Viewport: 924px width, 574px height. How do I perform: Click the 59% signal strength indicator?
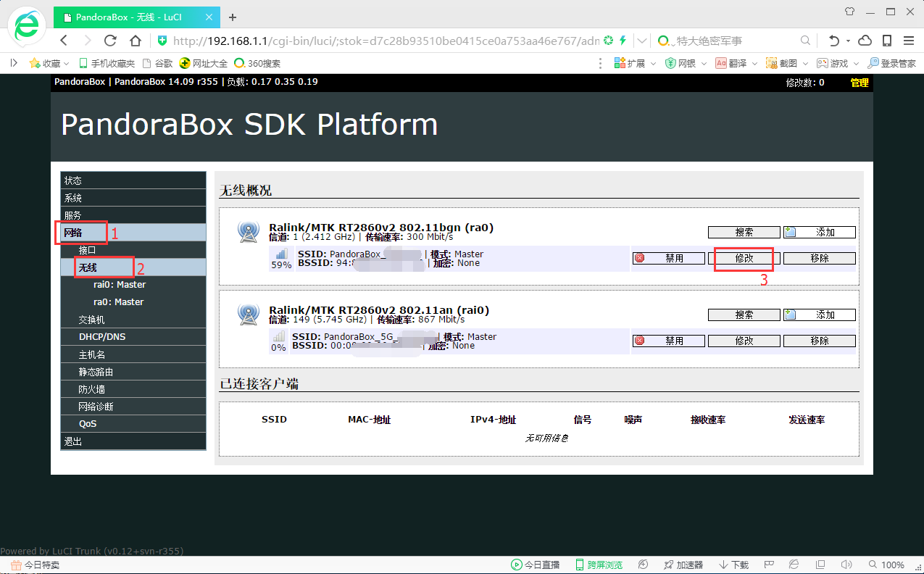pyautogui.click(x=281, y=259)
